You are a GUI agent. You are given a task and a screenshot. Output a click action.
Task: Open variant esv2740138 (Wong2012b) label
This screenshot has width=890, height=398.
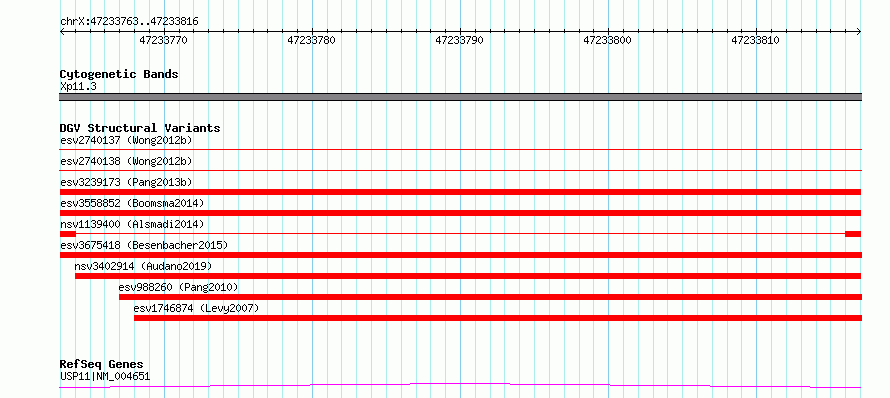(x=126, y=161)
